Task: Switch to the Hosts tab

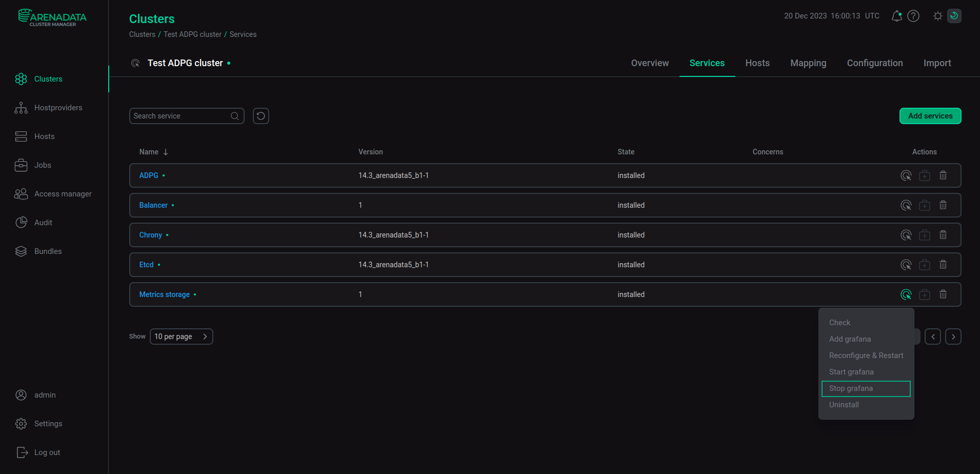Action: (x=757, y=63)
